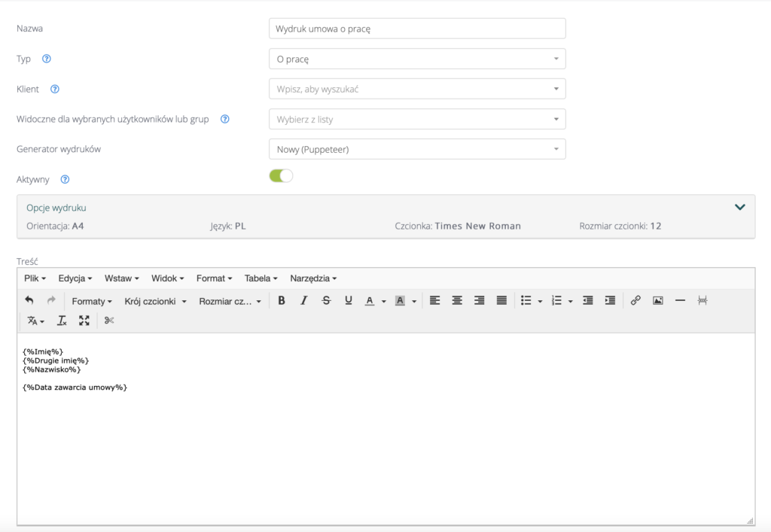This screenshot has height=532, width=771.
Task: Open the Generator wydruków dropdown
Action: point(416,149)
